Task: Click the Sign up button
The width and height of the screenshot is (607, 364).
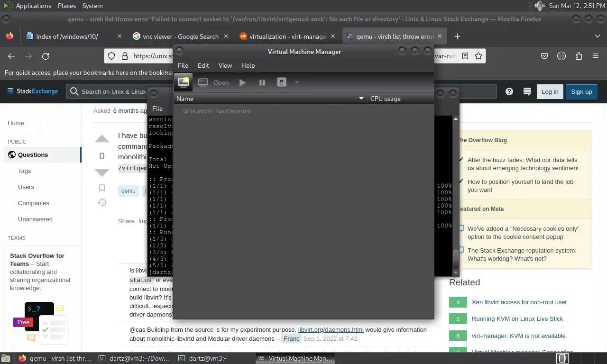Action: (x=581, y=91)
